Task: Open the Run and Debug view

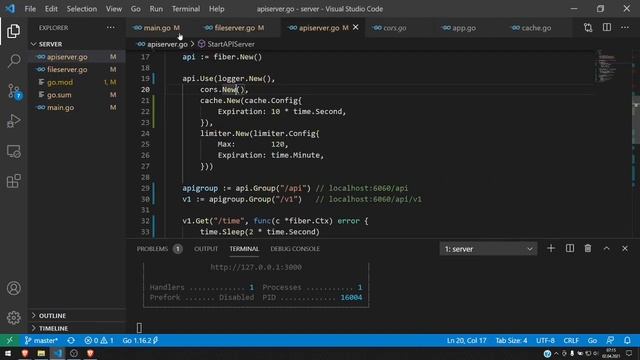Action: click(13, 121)
